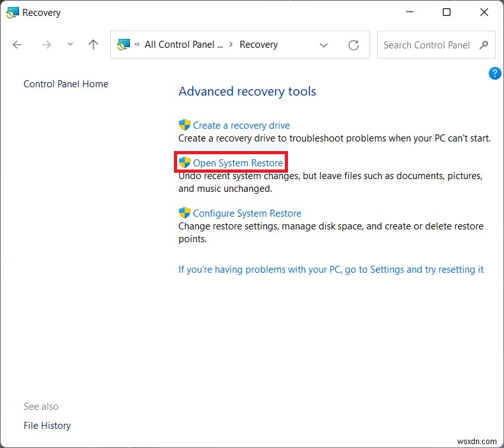Viewport: 504px width, 448px height.
Task: Open Configure System Restore link
Action: coord(247,213)
